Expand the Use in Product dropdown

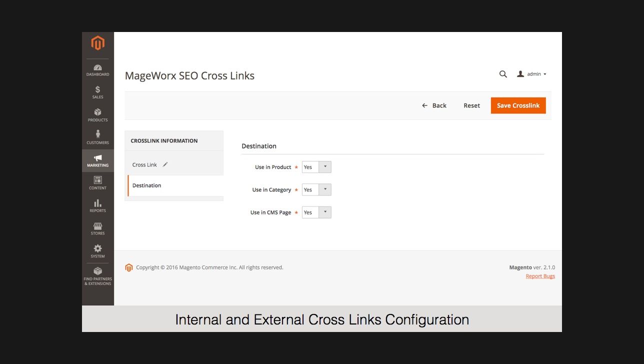(316, 167)
